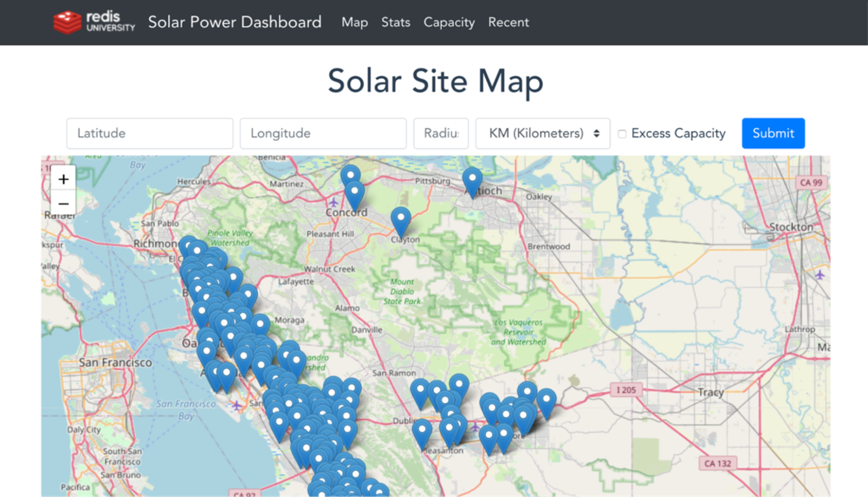This screenshot has height=497, width=868.
Task: Open the Recent page link
Action: pyautogui.click(x=508, y=23)
